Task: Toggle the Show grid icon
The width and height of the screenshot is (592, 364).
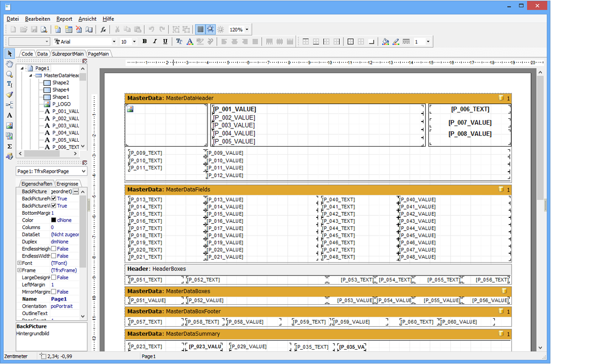Action: click(201, 30)
